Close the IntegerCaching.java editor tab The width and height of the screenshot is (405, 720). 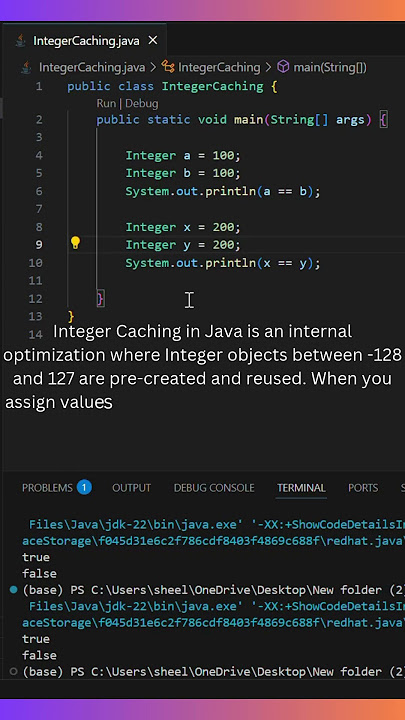[x=153, y=41]
